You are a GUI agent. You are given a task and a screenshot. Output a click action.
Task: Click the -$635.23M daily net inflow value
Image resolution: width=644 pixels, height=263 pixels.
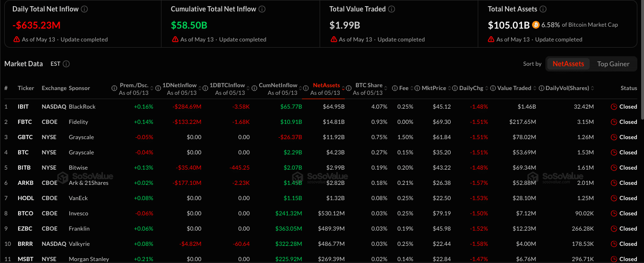36,25
